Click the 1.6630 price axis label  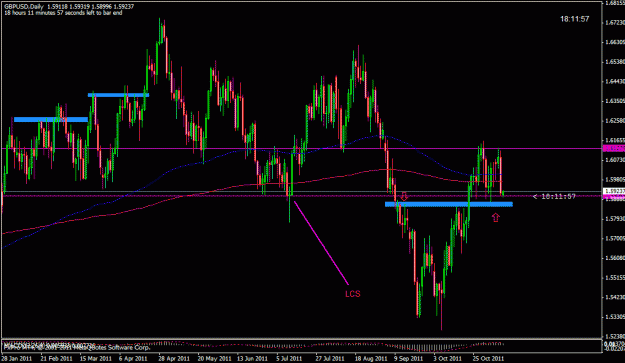[x=615, y=42]
